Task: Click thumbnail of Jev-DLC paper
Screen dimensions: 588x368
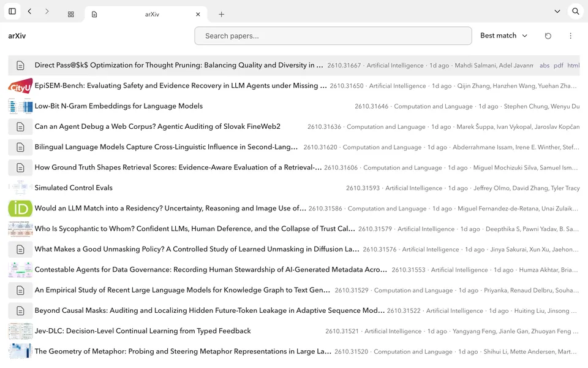Action: tap(20, 331)
